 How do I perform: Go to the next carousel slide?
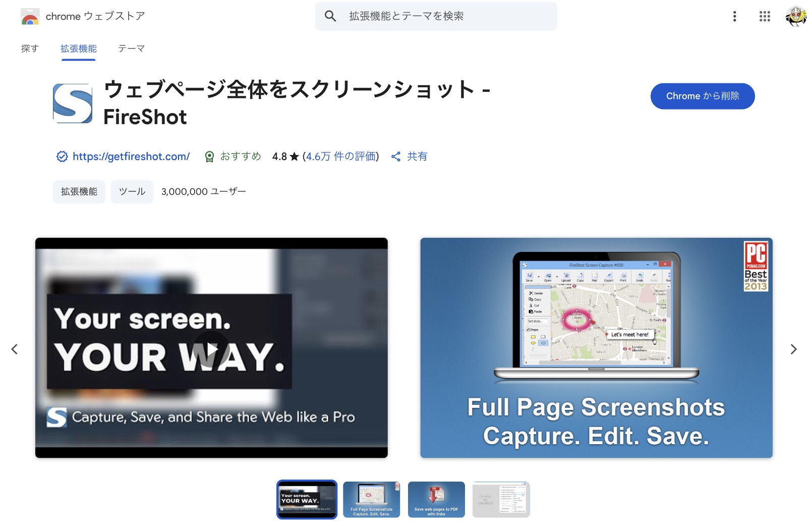point(793,349)
